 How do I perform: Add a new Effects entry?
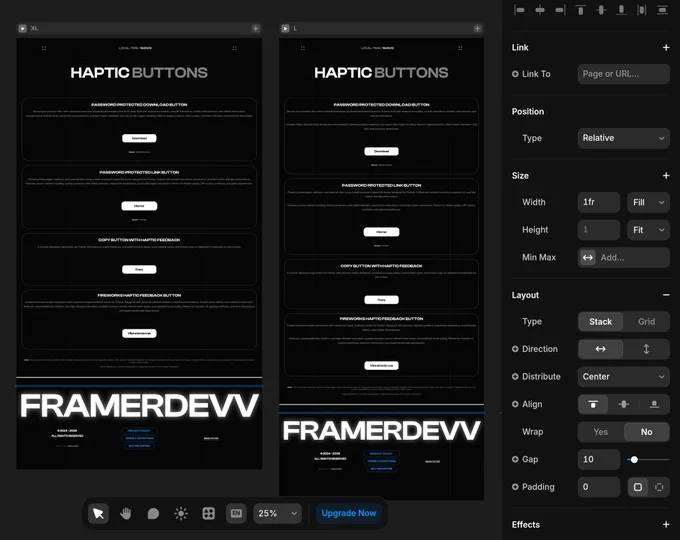pos(666,524)
